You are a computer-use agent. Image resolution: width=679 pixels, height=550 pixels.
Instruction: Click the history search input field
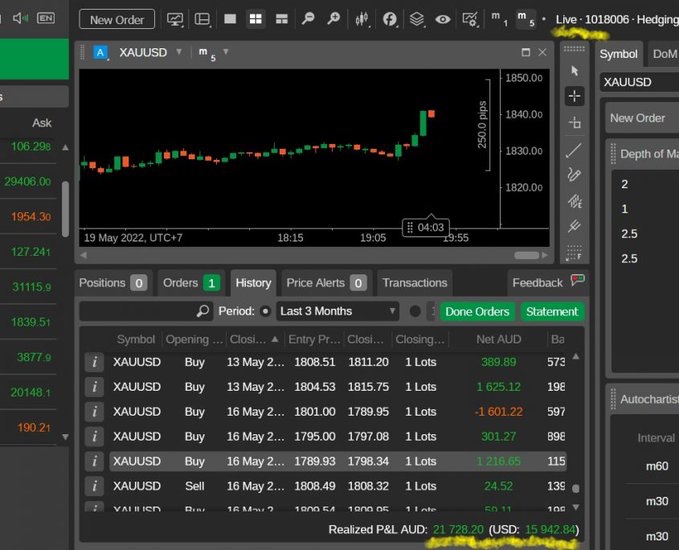tap(146, 311)
